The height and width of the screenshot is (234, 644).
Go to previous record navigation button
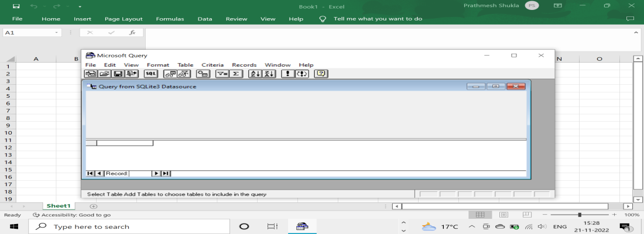pos(99,174)
